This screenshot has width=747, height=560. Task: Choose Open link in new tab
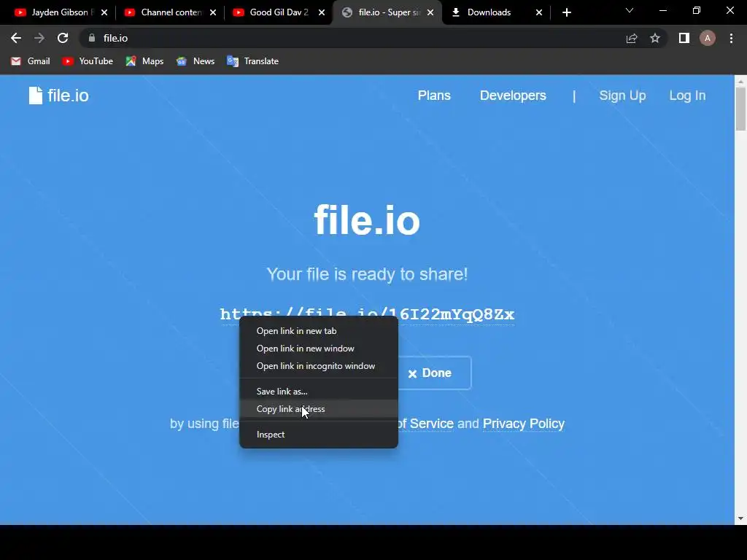(319, 331)
